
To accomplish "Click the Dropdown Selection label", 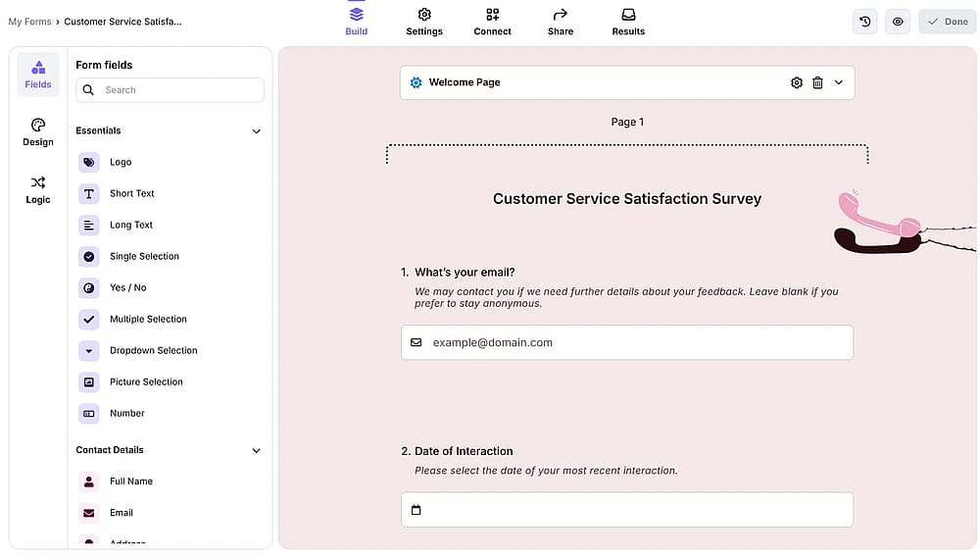I will point(153,350).
